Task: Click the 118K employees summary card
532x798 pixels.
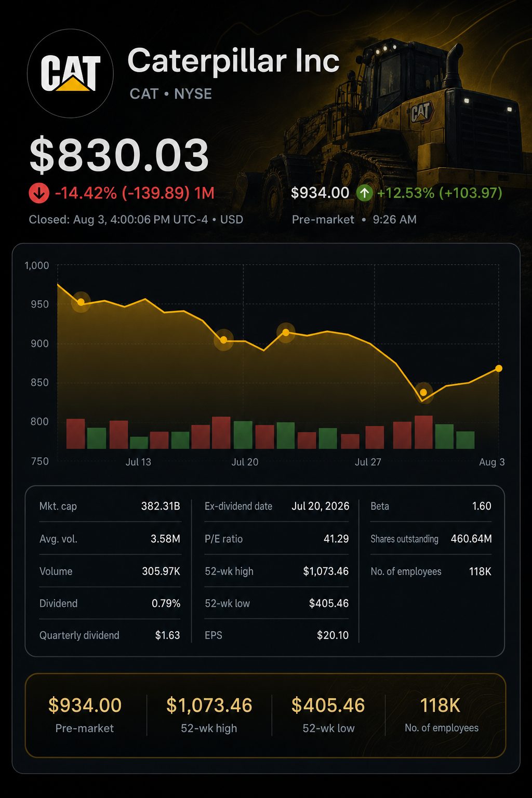Action: click(441, 715)
